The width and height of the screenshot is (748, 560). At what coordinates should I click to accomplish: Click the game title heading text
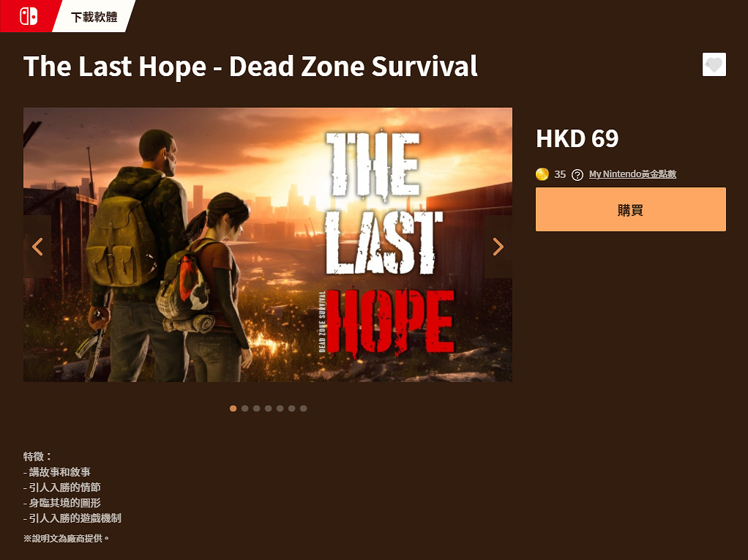(250, 66)
